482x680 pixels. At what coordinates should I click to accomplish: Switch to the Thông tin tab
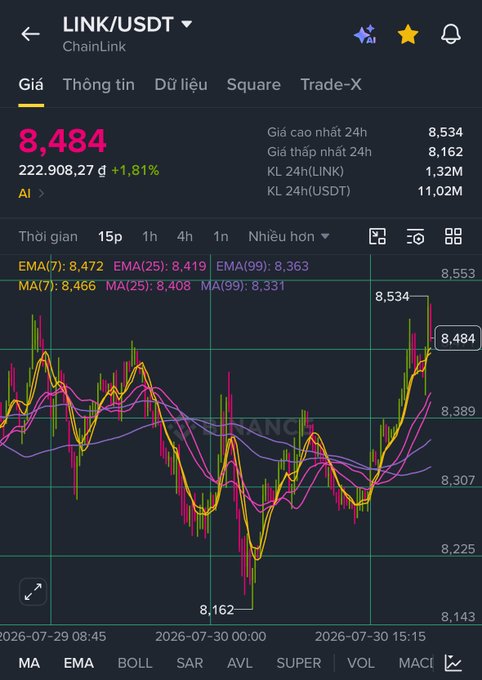(98, 85)
